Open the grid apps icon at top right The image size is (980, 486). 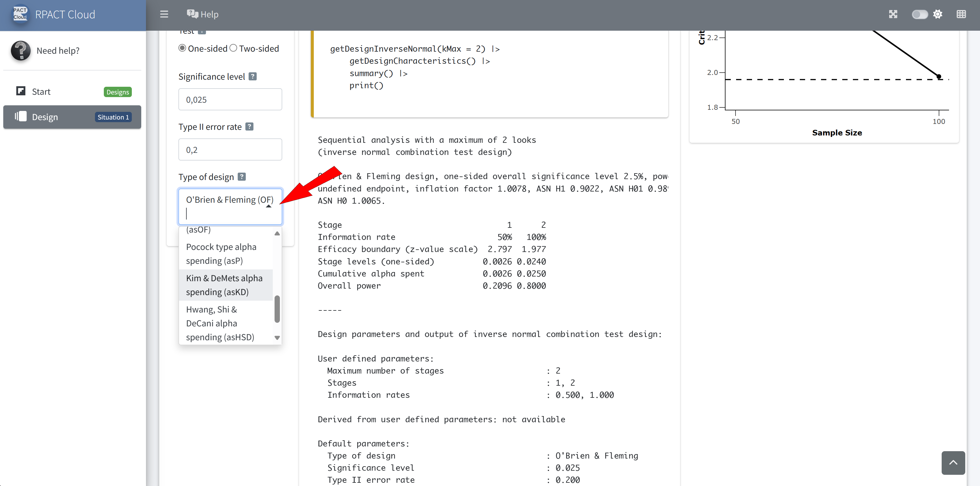[x=961, y=14]
